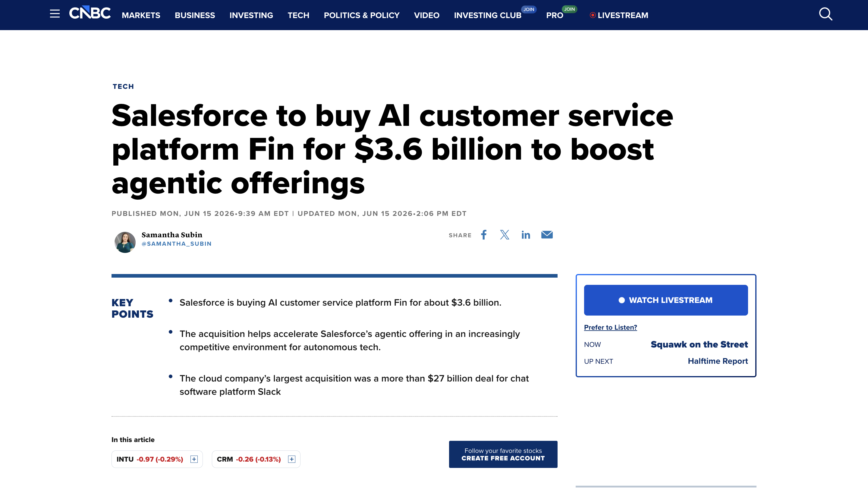This screenshot has height=489, width=868.
Task: Open the Business menu
Action: click(195, 15)
